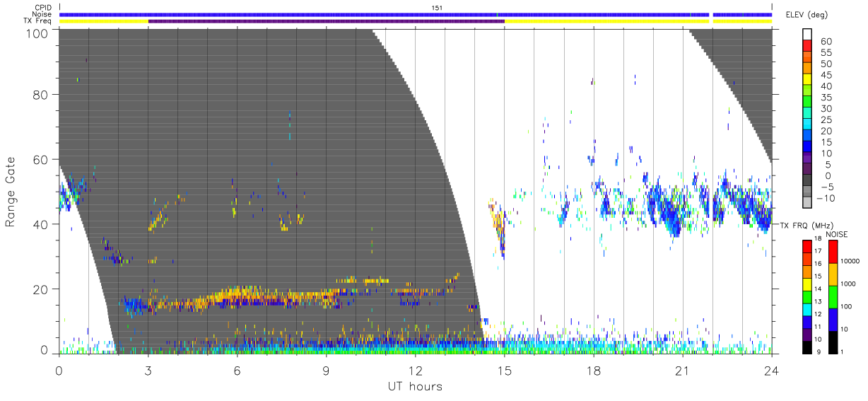Click the UT hours axis title

pos(414,385)
